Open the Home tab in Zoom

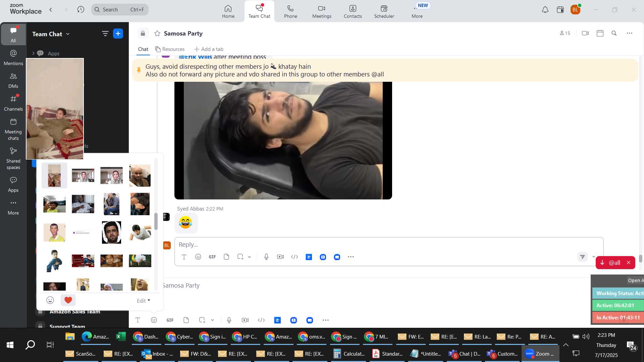(x=228, y=11)
